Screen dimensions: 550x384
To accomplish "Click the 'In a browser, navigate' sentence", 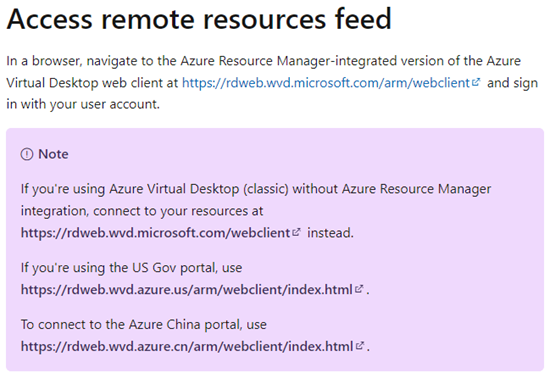I will 263,61.
